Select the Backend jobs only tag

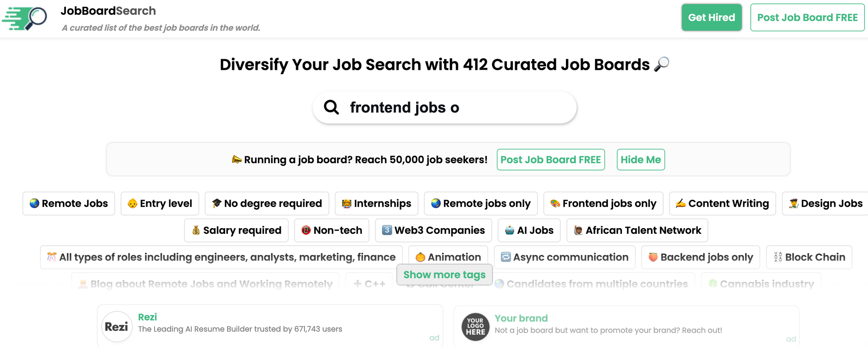pos(700,257)
